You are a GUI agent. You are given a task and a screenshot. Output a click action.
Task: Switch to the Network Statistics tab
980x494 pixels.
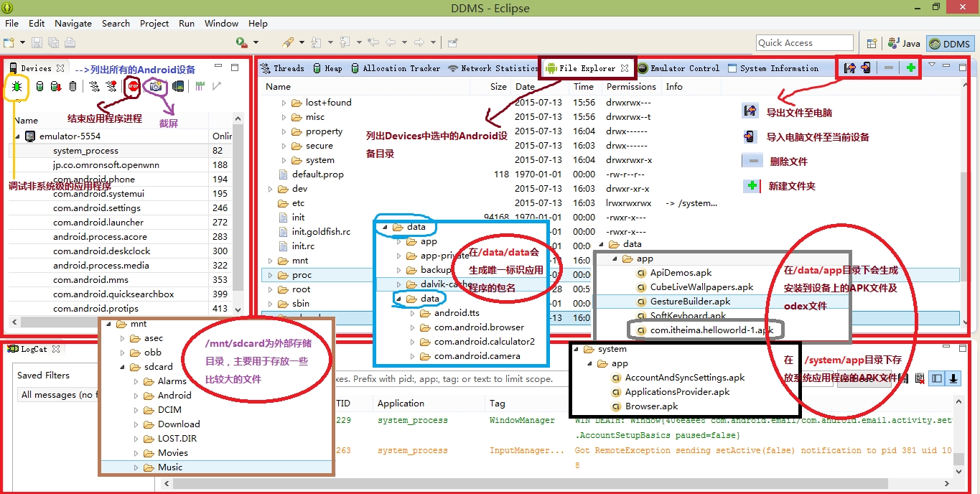pyautogui.click(x=493, y=68)
